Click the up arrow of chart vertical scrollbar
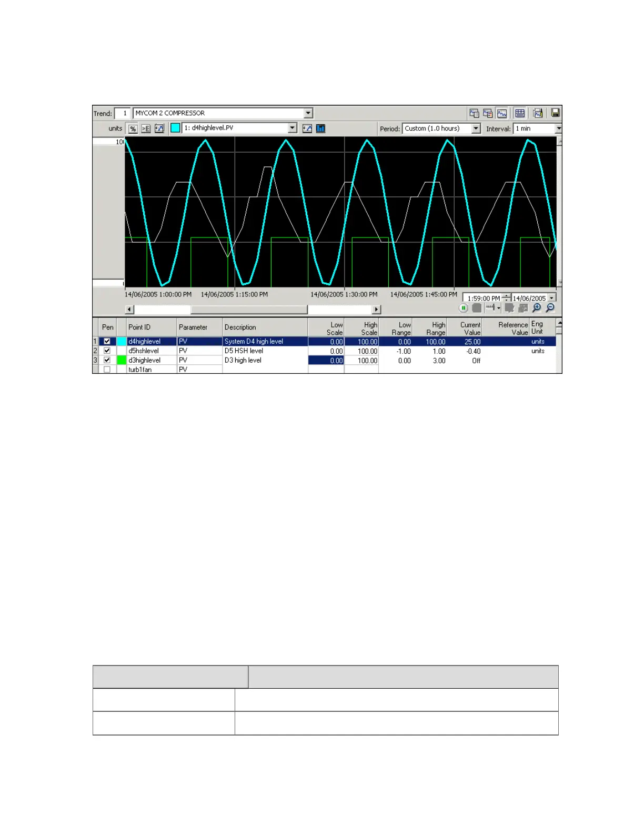Screen dimensions: 644x834 pyautogui.click(x=559, y=141)
